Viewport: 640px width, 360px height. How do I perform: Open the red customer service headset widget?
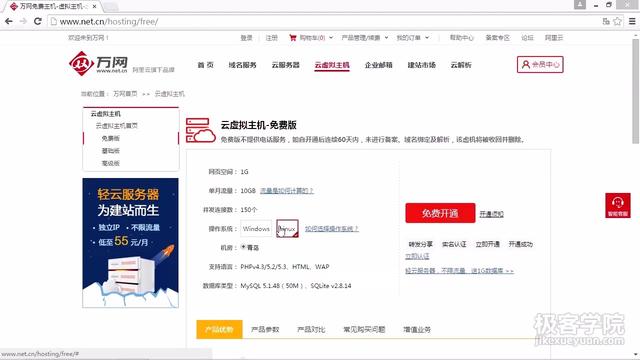618,205
